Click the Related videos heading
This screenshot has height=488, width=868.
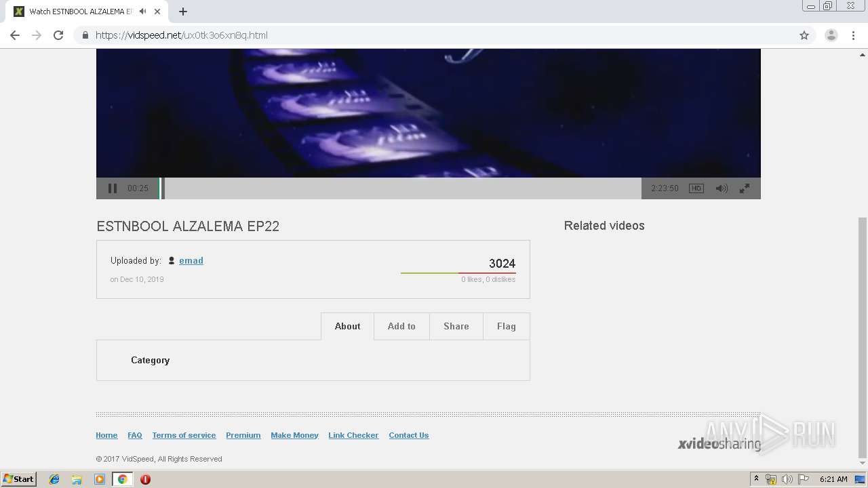[604, 226]
